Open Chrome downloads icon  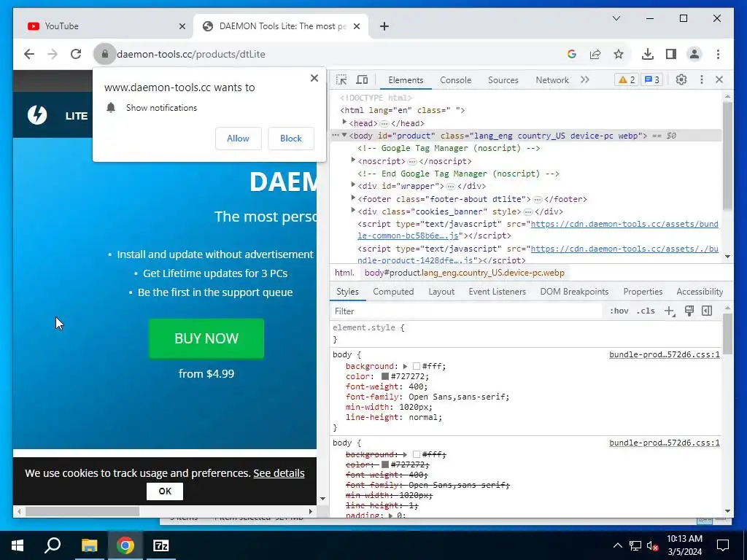648,54
